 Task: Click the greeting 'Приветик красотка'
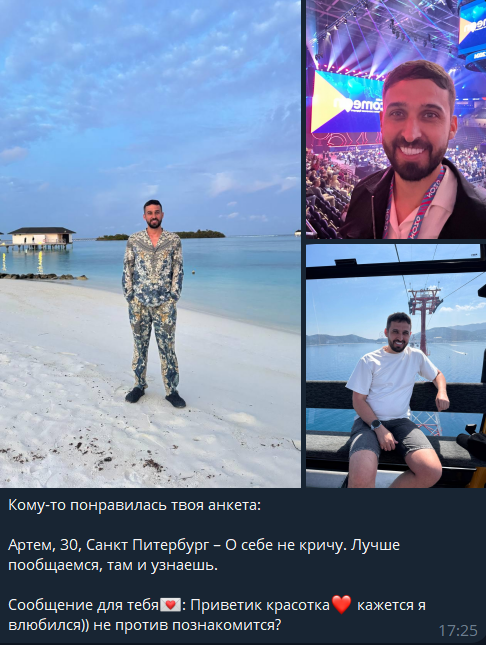[x=260, y=605]
